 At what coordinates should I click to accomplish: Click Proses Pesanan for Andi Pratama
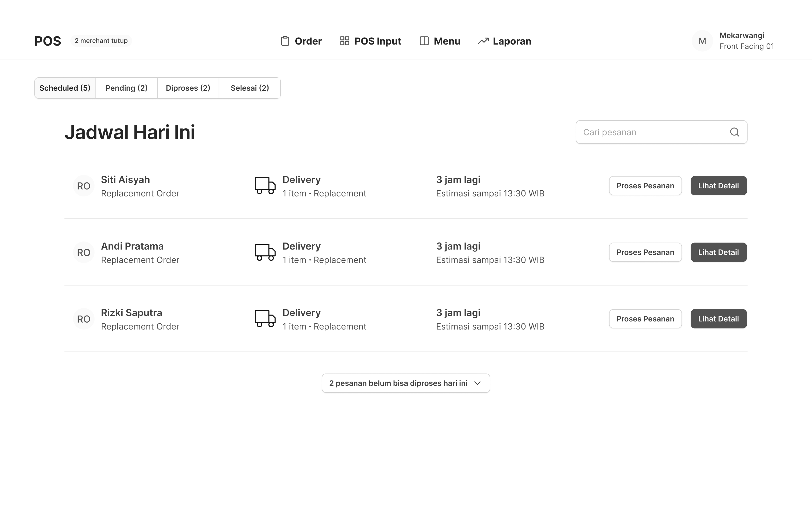[x=645, y=252]
